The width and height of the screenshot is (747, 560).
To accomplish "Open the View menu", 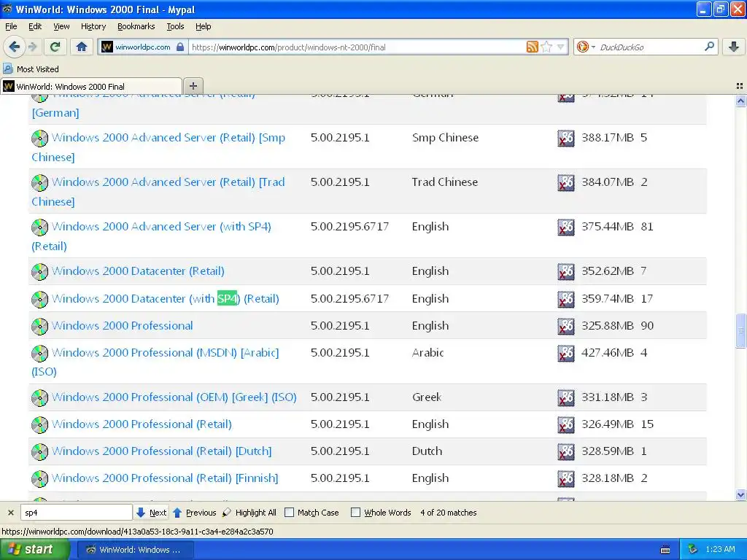I will 61,26.
